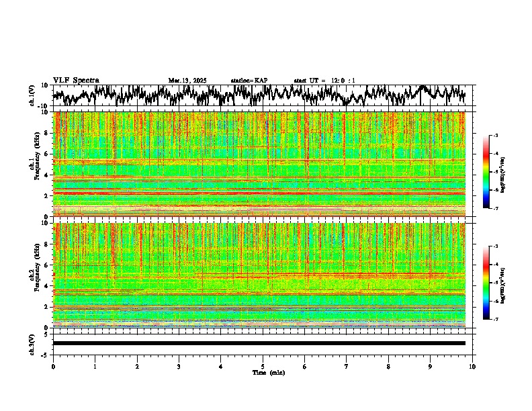Click the 'VLF Spectra' title text
The width and height of the screenshot is (532, 411).
pyautogui.click(x=76, y=81)
